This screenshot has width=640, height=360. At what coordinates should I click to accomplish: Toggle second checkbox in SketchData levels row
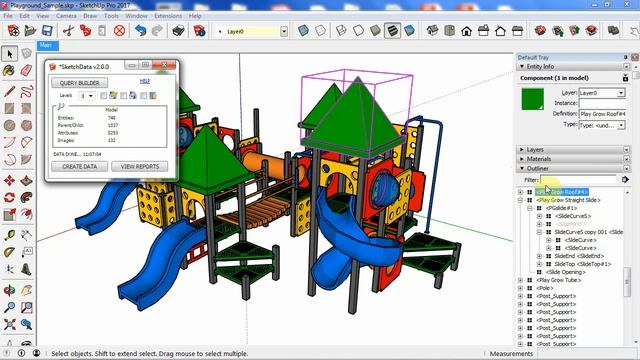[124, 96]
